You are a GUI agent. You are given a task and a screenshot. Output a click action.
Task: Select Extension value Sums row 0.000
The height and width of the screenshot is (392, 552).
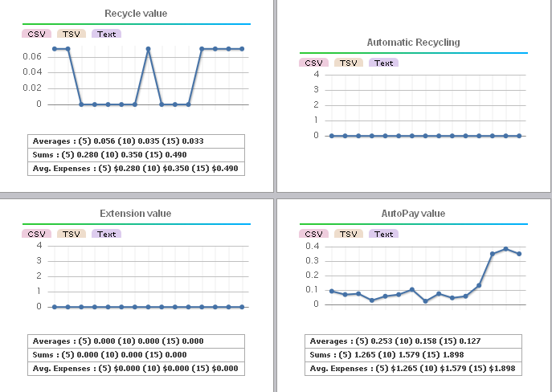point(137,355)
